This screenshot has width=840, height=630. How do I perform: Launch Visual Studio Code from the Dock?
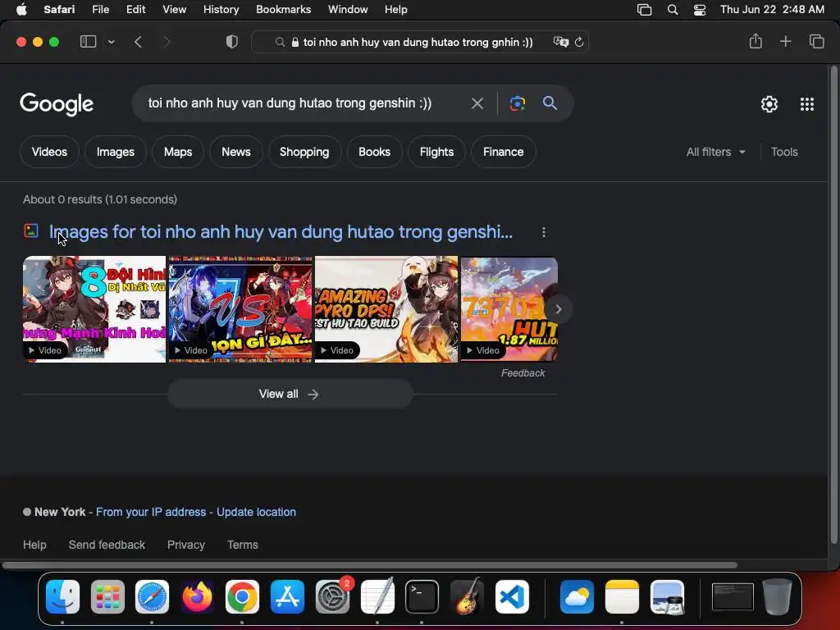coord(512,596)
